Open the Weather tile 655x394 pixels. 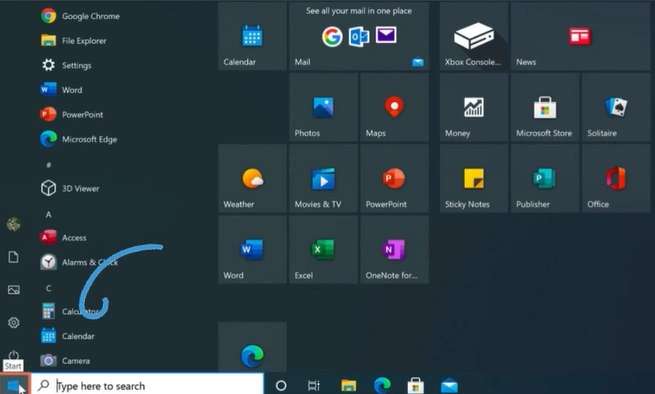tap(252, 178)
